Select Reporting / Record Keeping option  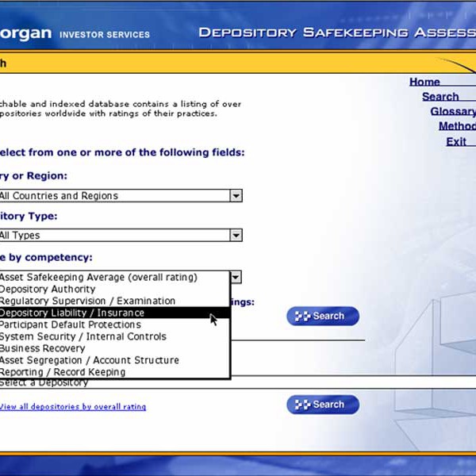point(63,372)
